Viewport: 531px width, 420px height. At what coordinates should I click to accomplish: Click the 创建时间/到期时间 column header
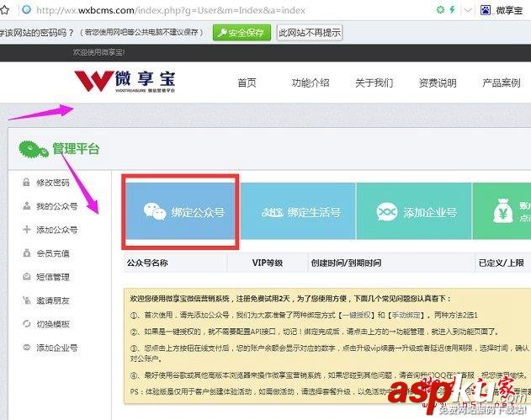pyautogui.click(x=346, y=263)
